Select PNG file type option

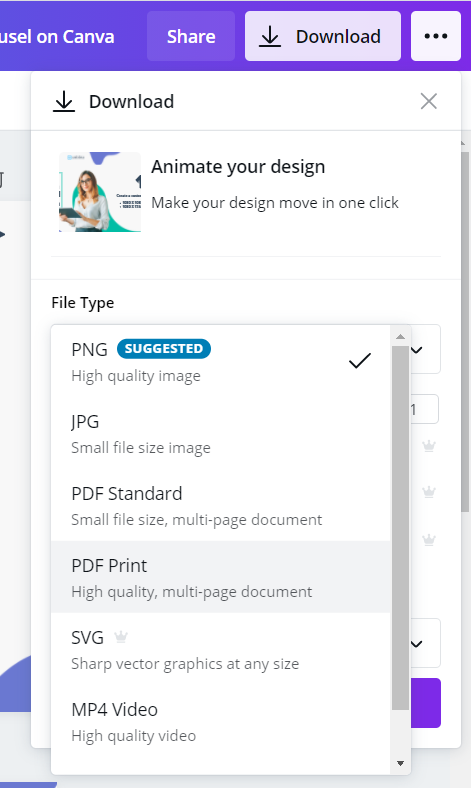click(221, 361)
